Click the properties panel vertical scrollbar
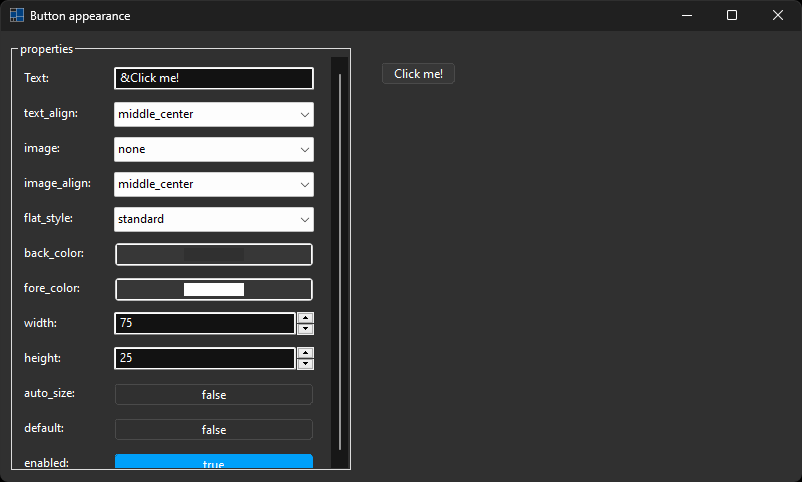This screenshot has height=482, width=802. coord(340,260)
